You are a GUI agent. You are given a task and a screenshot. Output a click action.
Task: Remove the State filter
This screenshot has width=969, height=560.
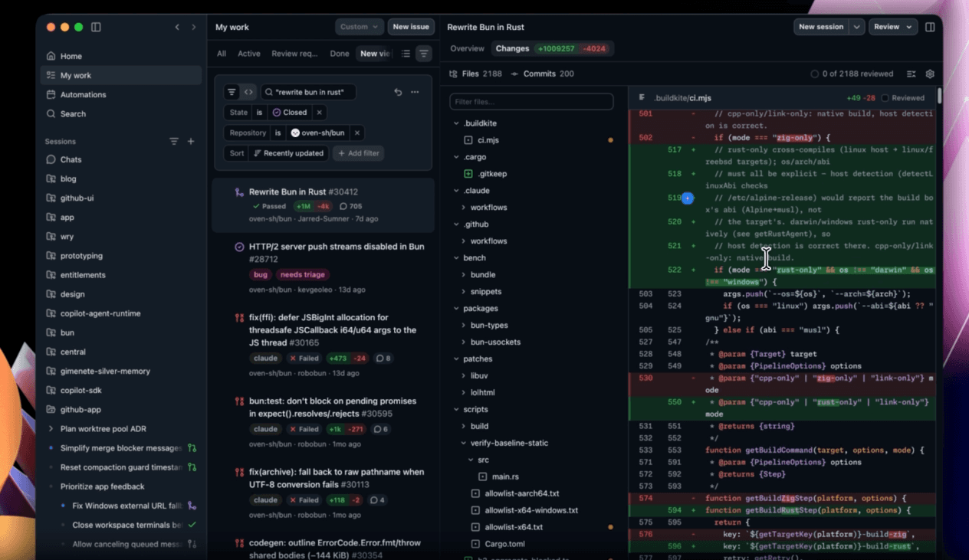click(x=320, y=112)
